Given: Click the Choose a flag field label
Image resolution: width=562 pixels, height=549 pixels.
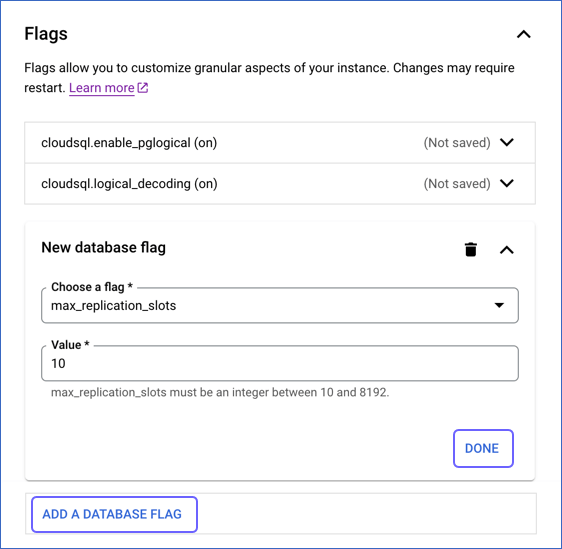Looking at the screenshot, I should pos(92,287).
